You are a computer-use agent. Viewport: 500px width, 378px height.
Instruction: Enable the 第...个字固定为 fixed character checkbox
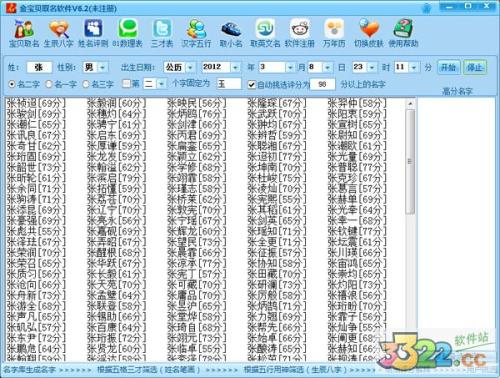[126, 83]
